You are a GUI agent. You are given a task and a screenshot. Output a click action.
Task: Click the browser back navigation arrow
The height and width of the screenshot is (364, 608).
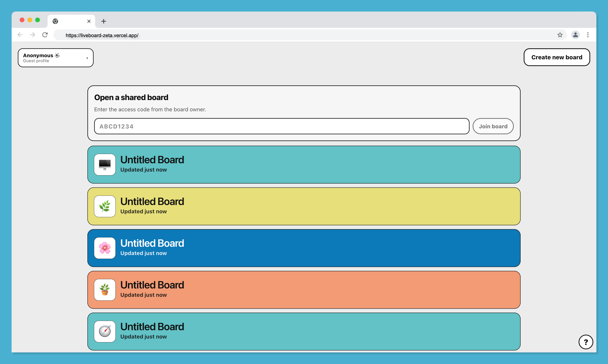pos(20,35)
